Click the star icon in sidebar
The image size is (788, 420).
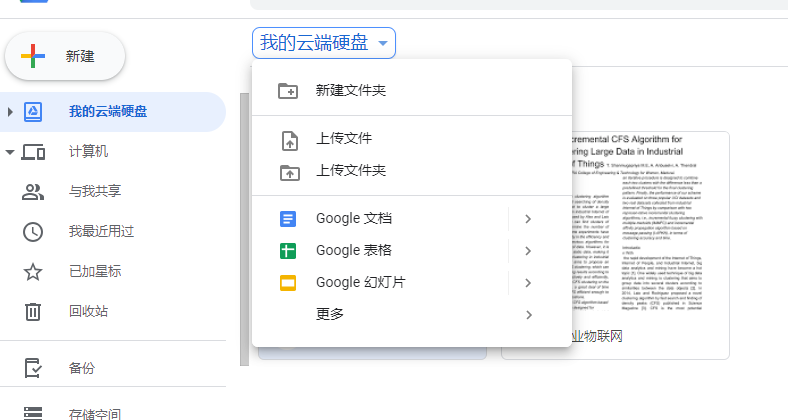point(33,272)
